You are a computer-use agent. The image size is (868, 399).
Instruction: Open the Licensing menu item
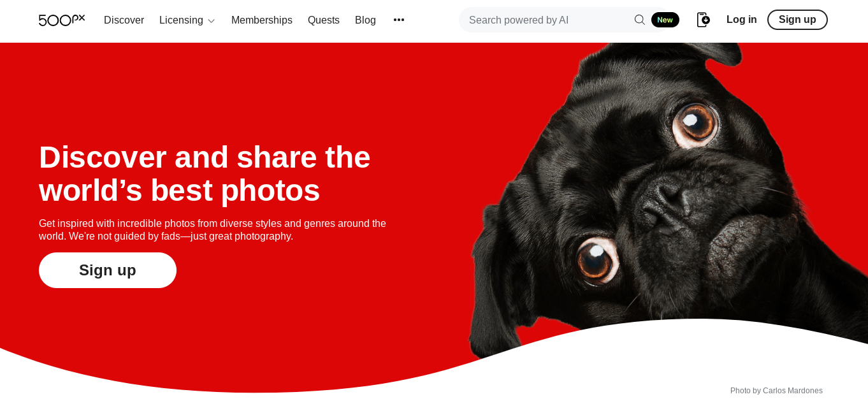[x=181, y=20]
